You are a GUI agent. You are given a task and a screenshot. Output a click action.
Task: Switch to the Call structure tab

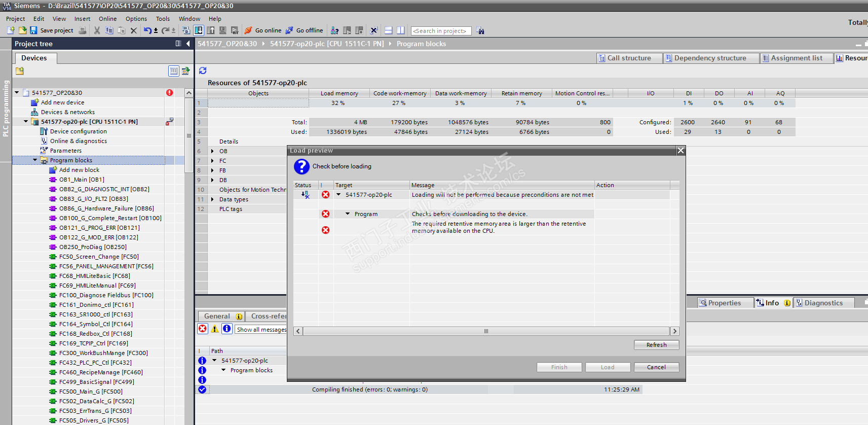click(x=629, y=58)
